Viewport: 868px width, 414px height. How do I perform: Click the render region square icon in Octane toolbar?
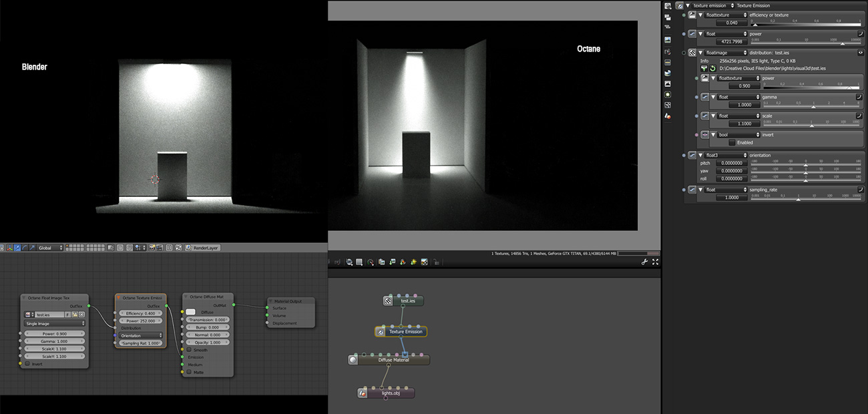tap(359, 262)
